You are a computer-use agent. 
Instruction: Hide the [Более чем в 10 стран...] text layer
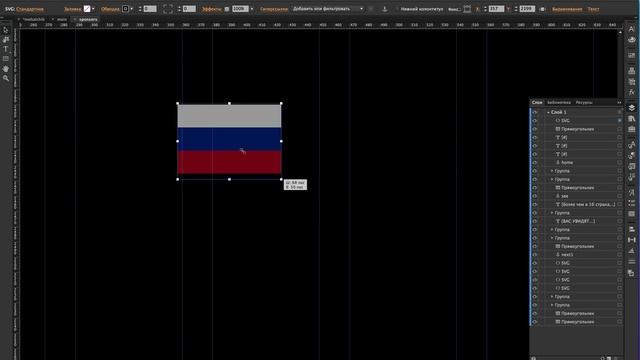(534, 204)
